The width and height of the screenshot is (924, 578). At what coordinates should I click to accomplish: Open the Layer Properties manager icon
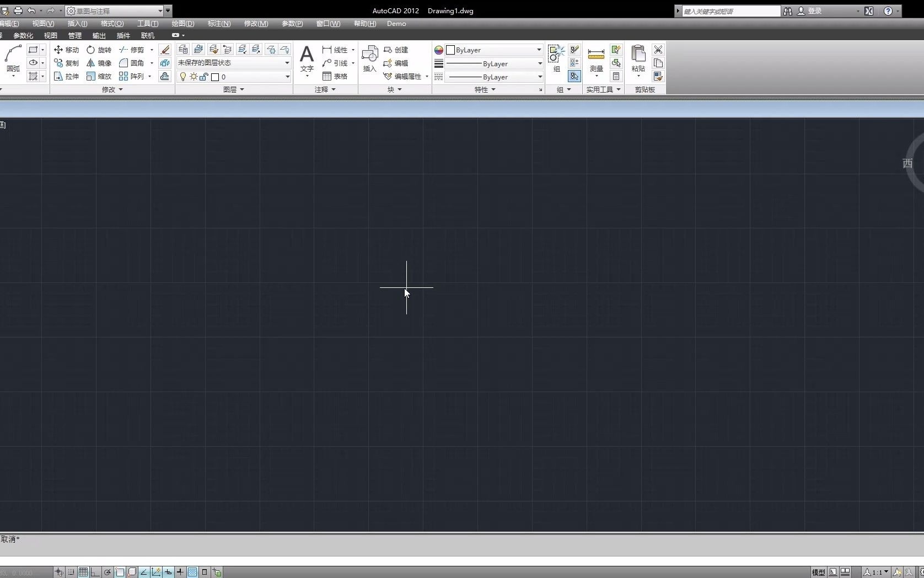tap(183, 49)
